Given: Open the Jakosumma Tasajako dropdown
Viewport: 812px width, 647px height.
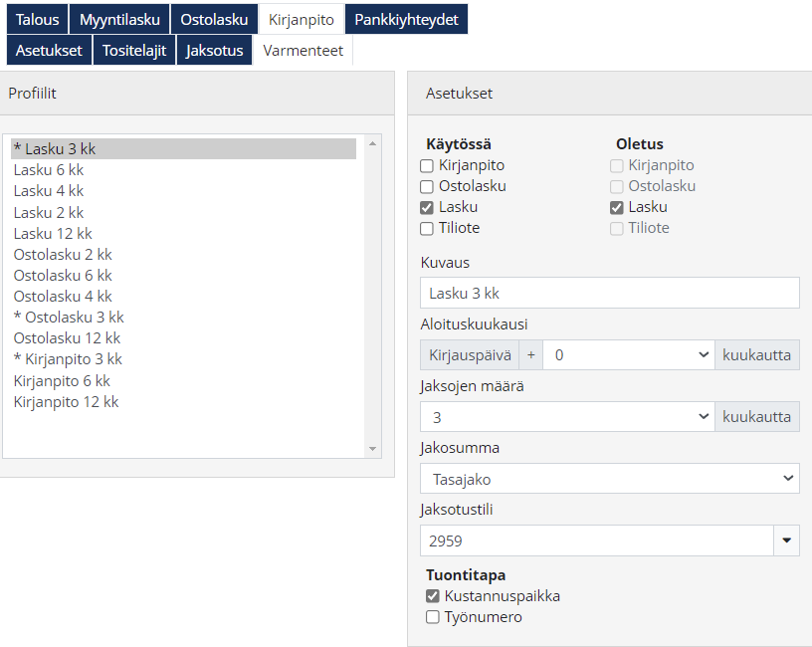Looking at the screenshot, I should tap(609, 479).
